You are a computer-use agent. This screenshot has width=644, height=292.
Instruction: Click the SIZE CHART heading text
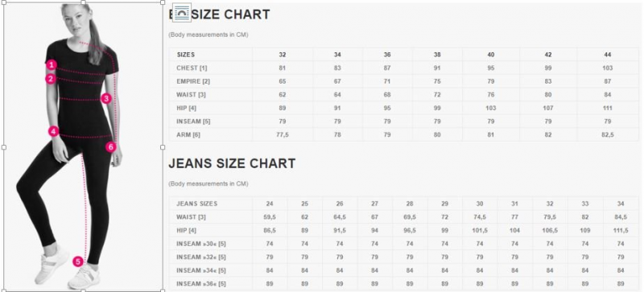[231, 14]
